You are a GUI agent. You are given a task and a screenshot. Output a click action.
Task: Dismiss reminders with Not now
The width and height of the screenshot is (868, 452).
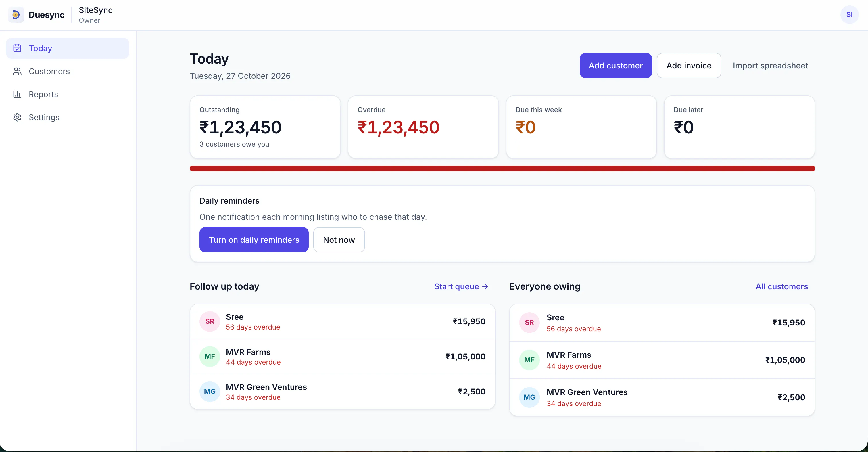(339, 240)
